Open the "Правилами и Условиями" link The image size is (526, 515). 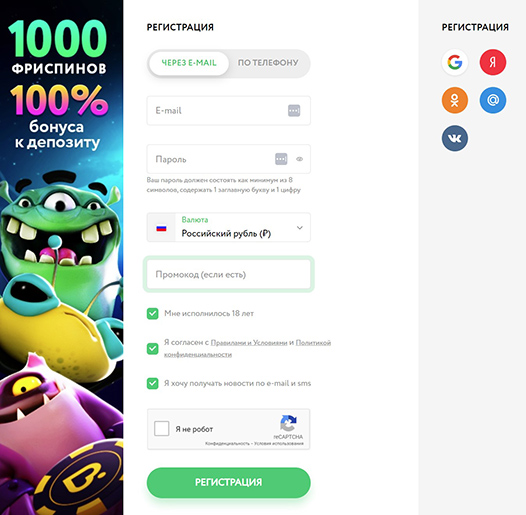click(x=249, y=343)
